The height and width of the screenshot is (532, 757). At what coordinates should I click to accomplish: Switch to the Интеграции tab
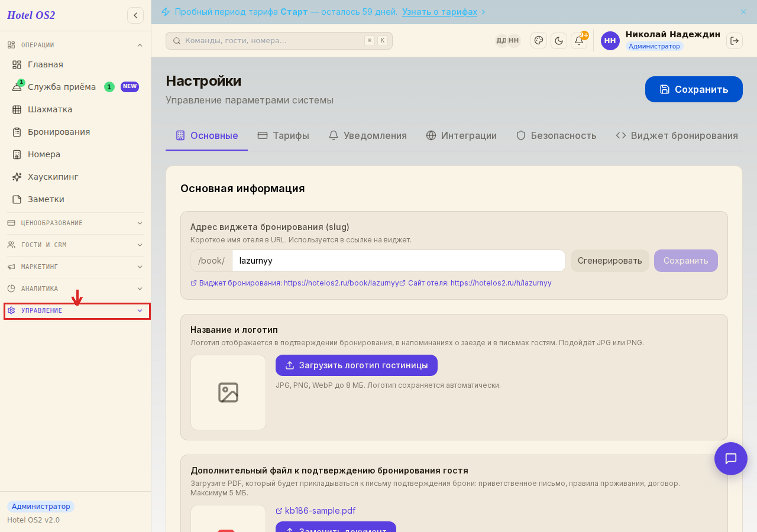(x=461, y=135)
